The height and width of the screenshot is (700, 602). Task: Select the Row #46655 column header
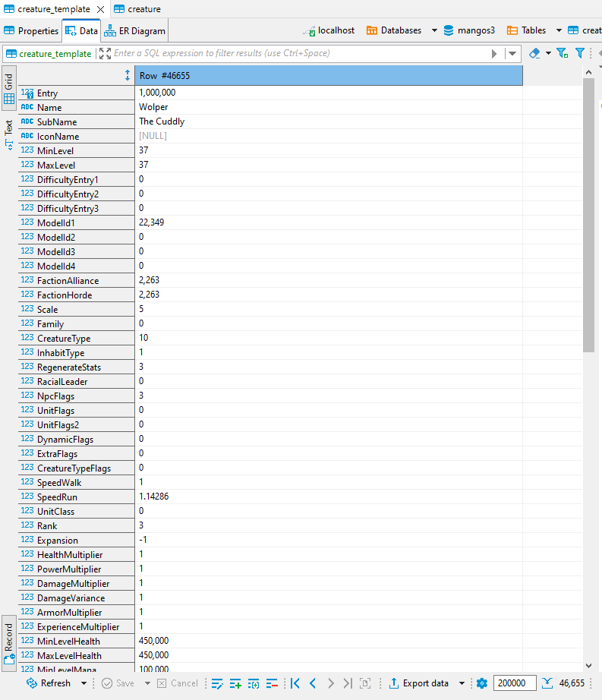tap(329, 75)
